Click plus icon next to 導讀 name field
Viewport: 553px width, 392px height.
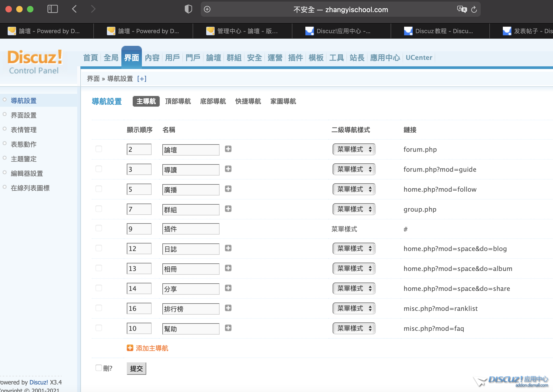pyautogui.click(x=228, y=169)
